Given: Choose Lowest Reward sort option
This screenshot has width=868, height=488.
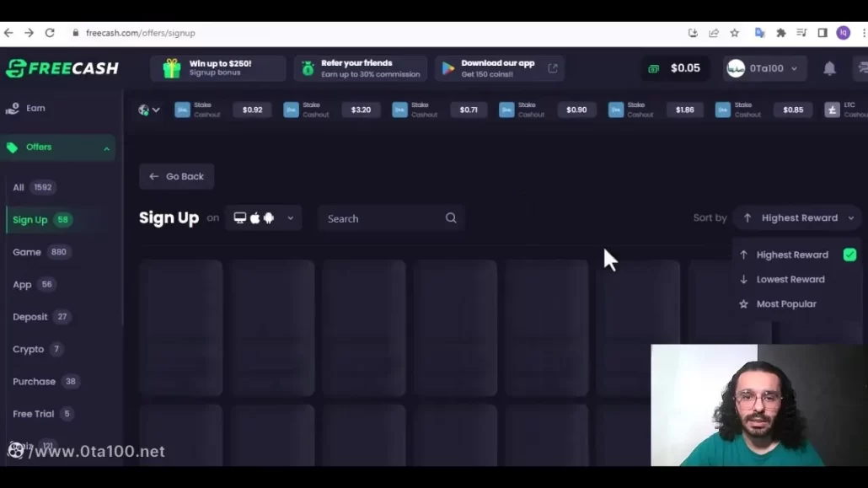Looking at the screenshot, I should (x=790, y=279).
